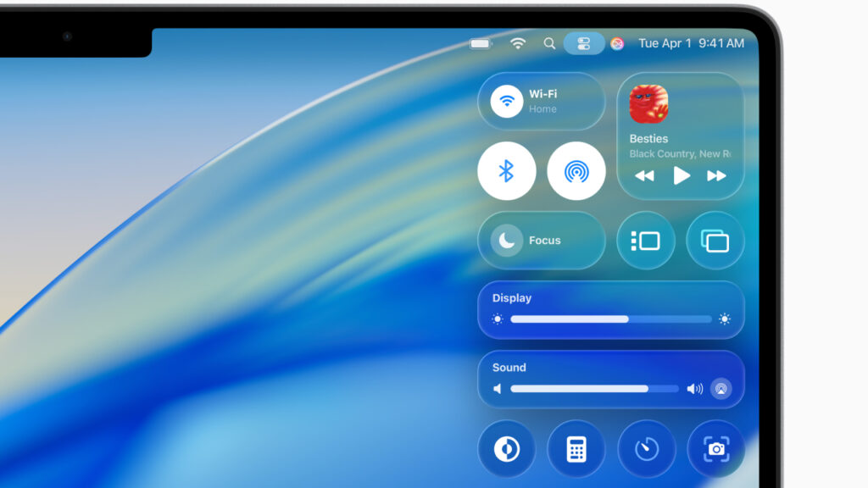Screen dimensions: 868x488
Task: Open the Calculator shortcut icon
Action: 576,449
